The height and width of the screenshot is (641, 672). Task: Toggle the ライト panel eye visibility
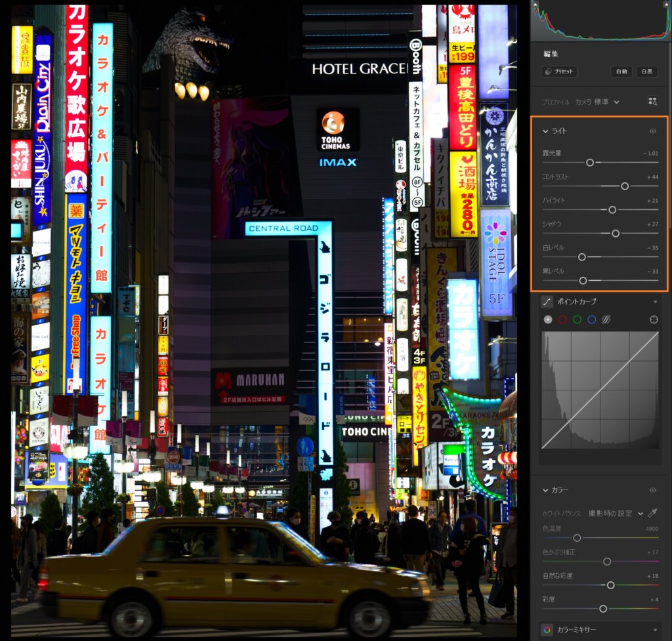pos(653,131)
